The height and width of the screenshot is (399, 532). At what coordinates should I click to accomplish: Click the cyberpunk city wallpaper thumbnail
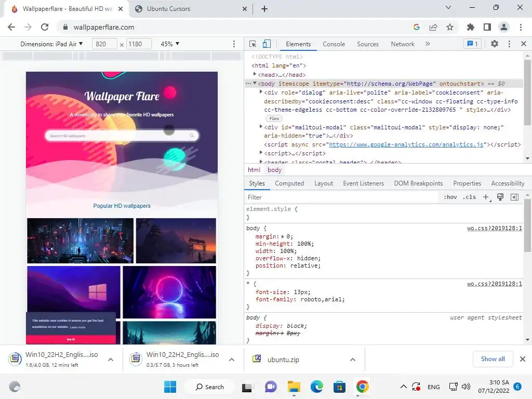pyautogui.click(x=80, y=241)
